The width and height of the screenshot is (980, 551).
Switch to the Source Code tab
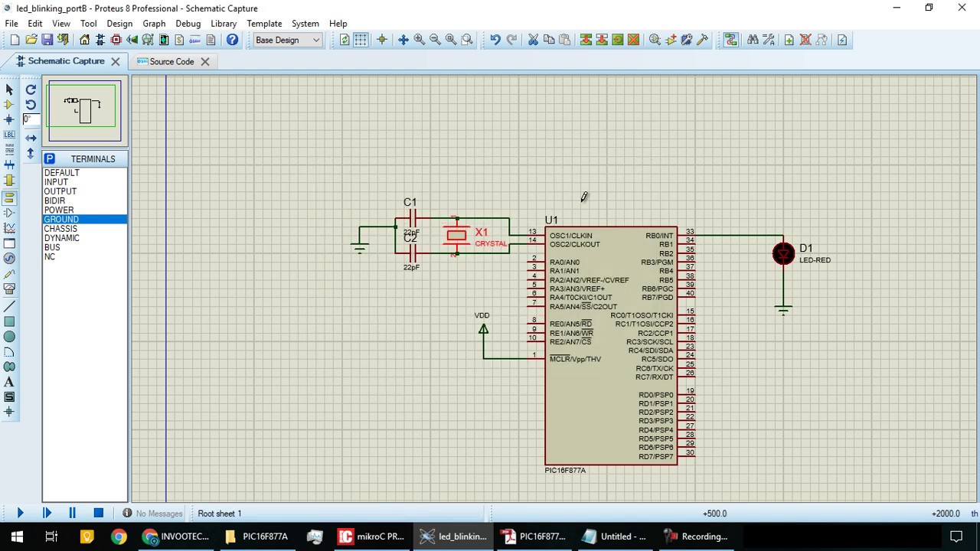coord(171,61)
